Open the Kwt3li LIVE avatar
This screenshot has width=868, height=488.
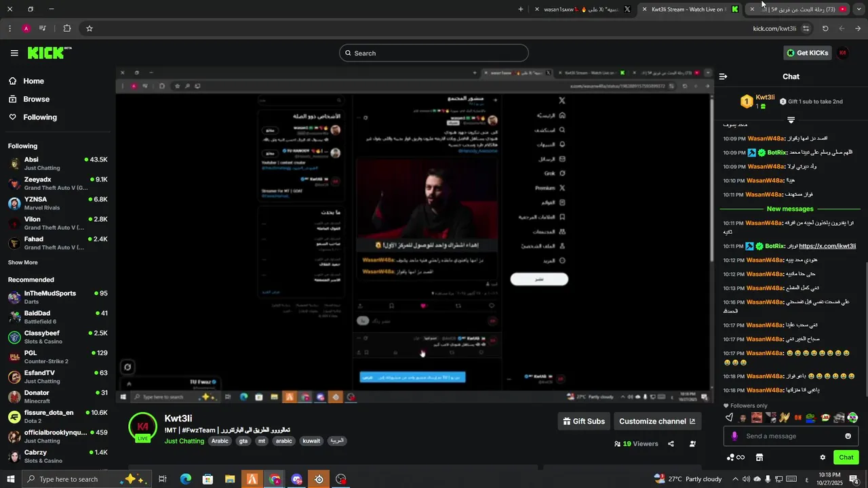(143, 427)
